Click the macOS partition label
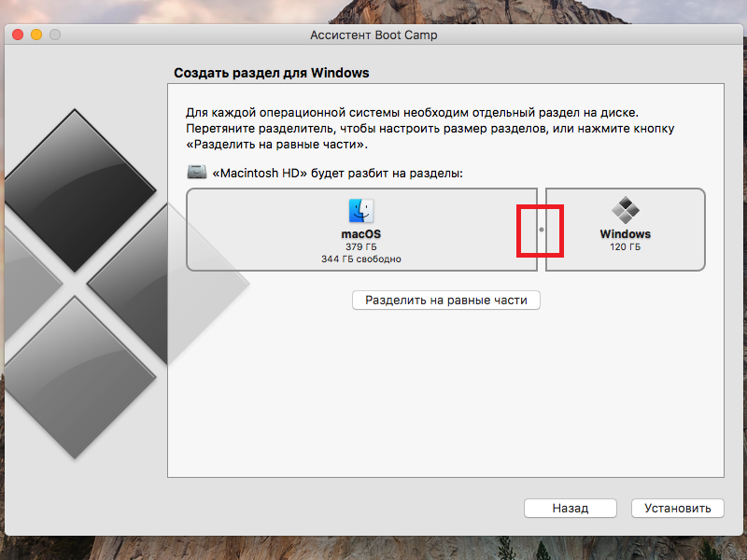Viewport: 747px width, 560px height. pyautogui.click(x=361, y=234)
